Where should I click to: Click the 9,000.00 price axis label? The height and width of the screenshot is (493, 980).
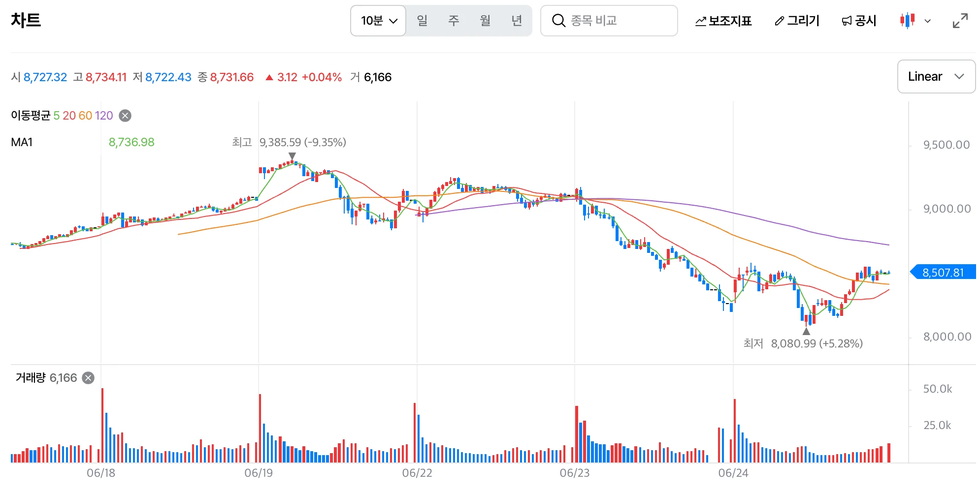point(947,209)
